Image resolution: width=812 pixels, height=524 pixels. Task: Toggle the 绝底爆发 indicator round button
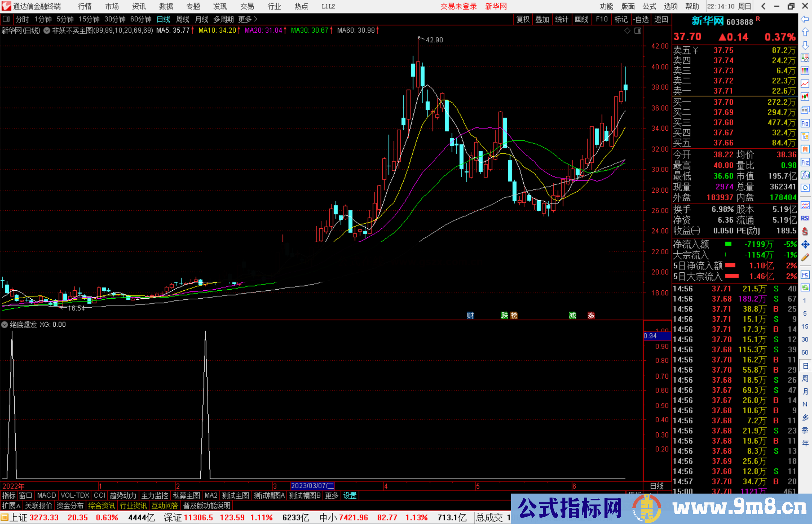pyautogui.click(x=5, y=325)
